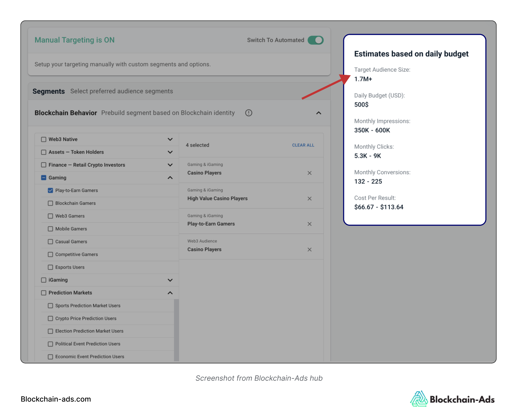517x420 pixels.
Task: Click the Blockchain-ads.com text
Action: coord(56,399)
